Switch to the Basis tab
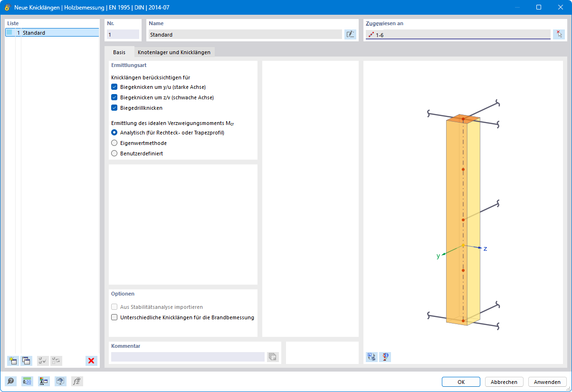Screen dimensions: 572x392 coord(119,52)
